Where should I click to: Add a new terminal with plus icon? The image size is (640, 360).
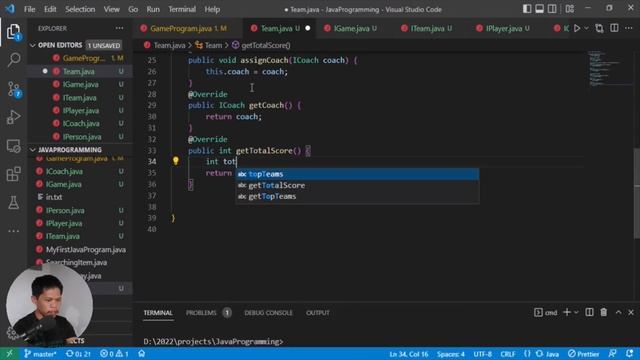567,312
